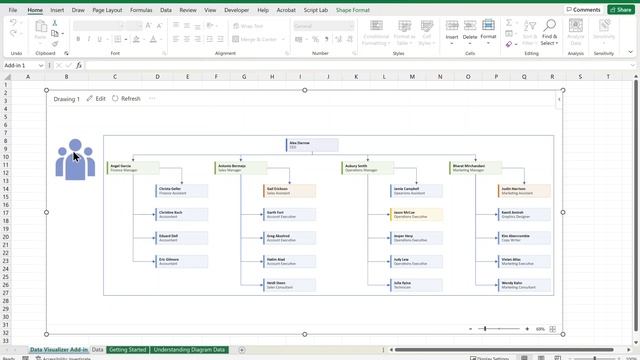Open the Comments pane button
Viewport: 640px width, 360px height.
point(583,9)
